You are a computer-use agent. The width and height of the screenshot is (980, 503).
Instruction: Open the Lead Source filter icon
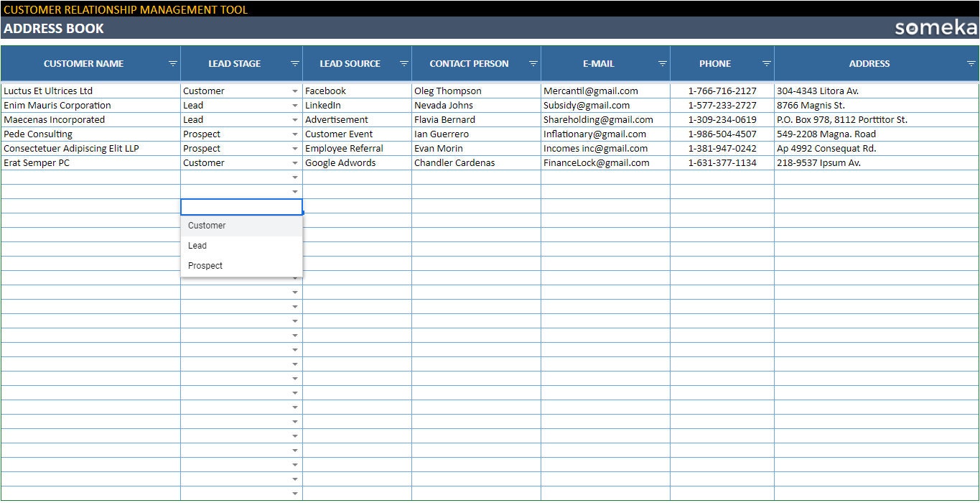(403, 63)
